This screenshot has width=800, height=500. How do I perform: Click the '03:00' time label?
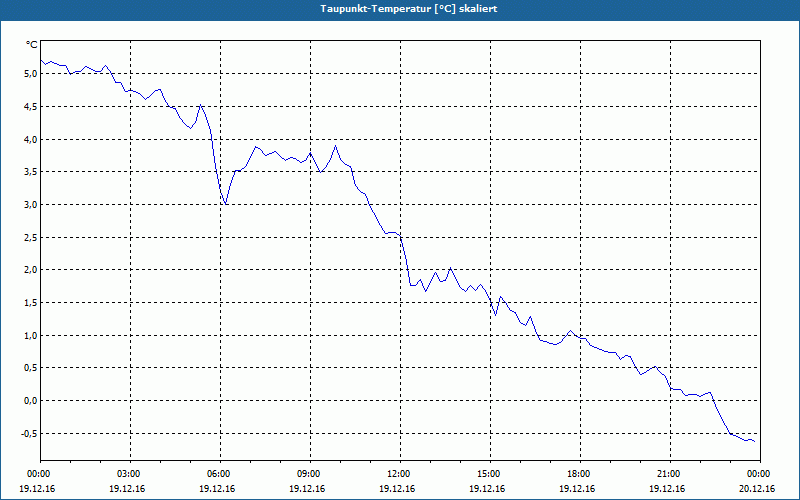pos(131,474)
